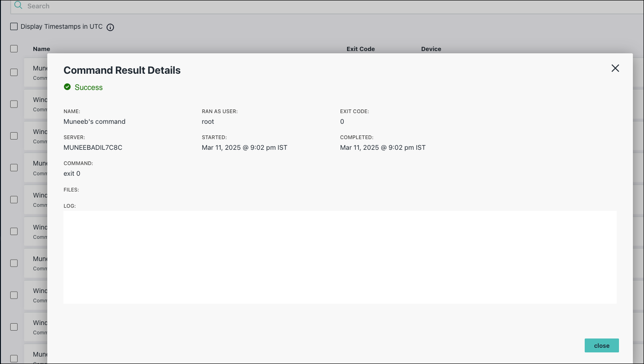This screenshot has height=364, width=644.
Task: Check the second row's checkbox
Action: [14, 104]
